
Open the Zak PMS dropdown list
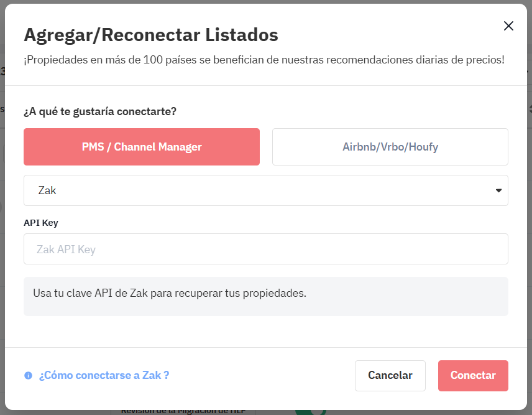265,190
